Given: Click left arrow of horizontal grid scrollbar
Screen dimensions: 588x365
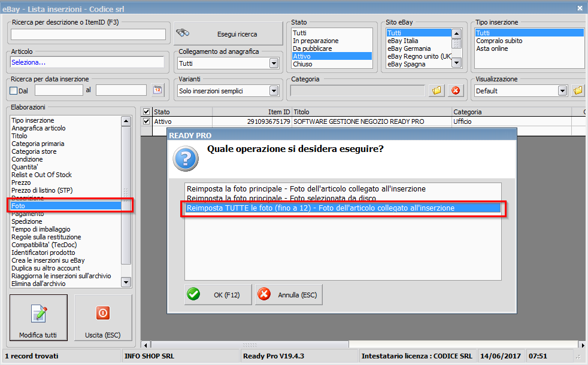Looking at the screenshot, I should pyautogui.click(x=146, y=345).
